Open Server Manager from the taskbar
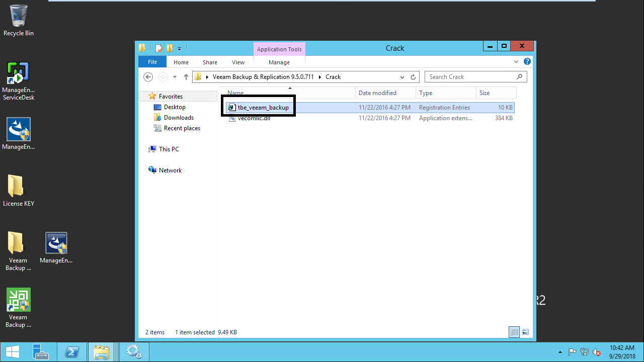This screenshot has height=362, width=644. tap(40, 352)
